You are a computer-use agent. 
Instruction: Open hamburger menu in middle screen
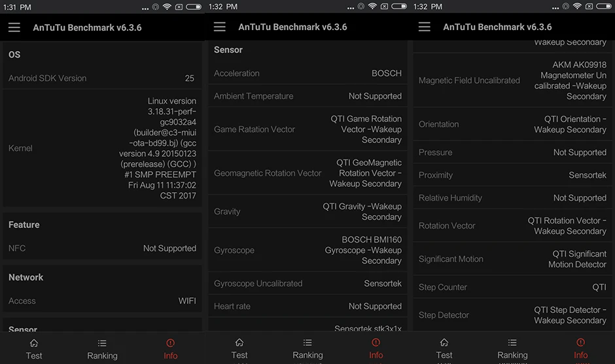click(220, 27)
